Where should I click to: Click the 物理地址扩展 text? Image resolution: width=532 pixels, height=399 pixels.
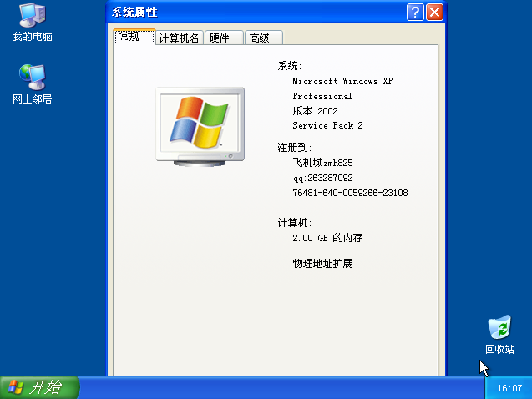coord(322,264)
